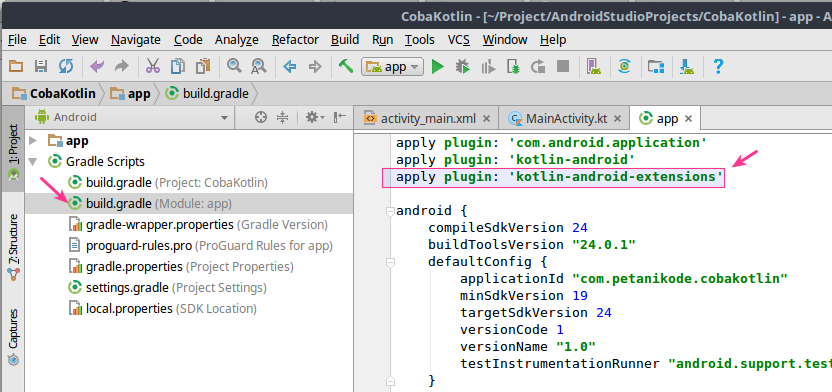Select settings.gradle file
The height and width of the screenshot is (392, 832).
tap(167, 288)
